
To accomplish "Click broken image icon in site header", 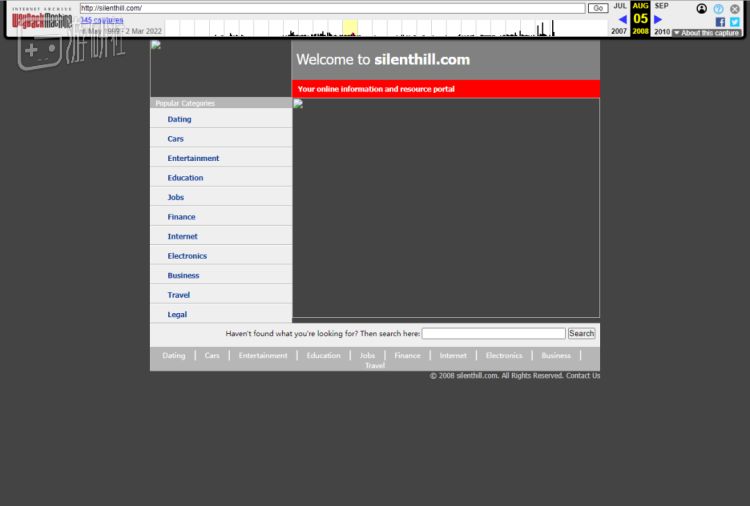I will click(155, 45).
